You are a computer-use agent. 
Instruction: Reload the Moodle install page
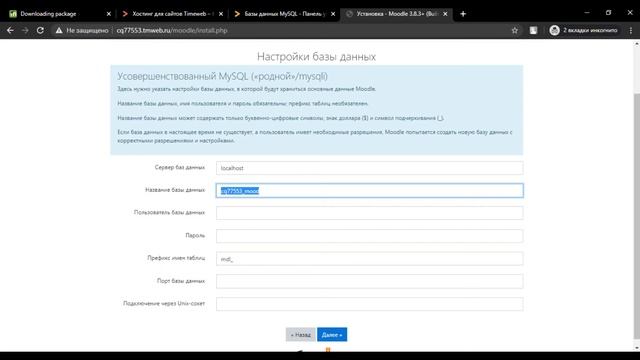tap(40, 30)
